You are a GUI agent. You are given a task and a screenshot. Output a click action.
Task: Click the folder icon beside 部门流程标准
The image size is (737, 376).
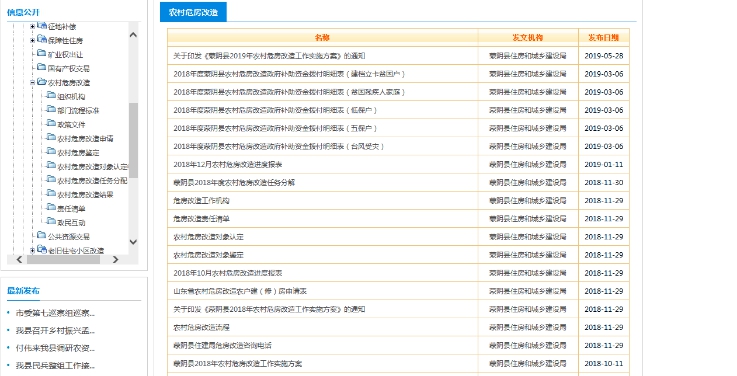point(51,110)
